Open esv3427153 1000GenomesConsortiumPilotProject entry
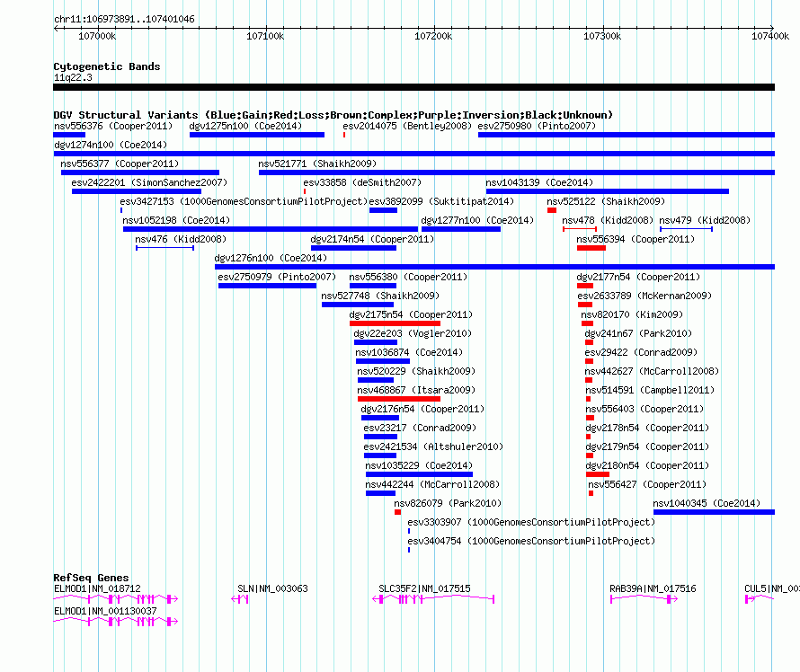Viewport: 800px width, 672px height. coord(244,201)
